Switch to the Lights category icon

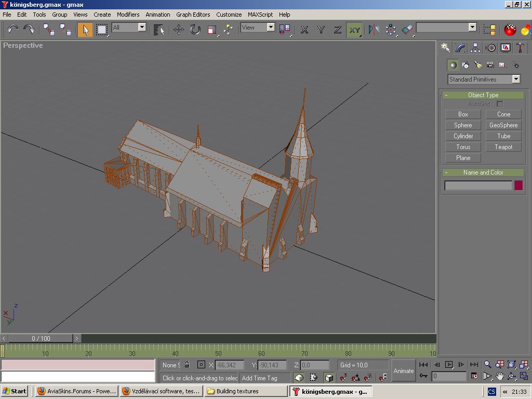[x=478, y=65]
